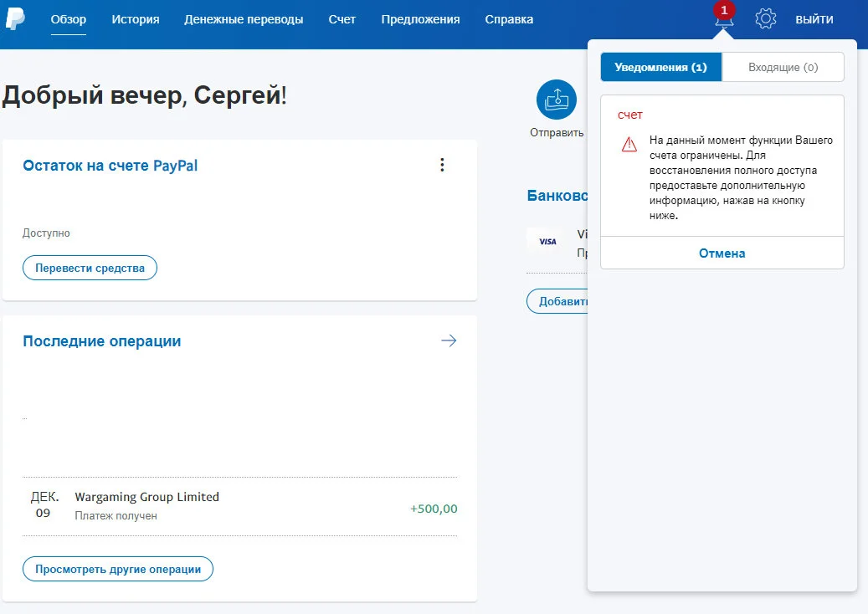Click the red notification badge showing 1
This screenshot has height=614, width=868.
pos(724,10)
